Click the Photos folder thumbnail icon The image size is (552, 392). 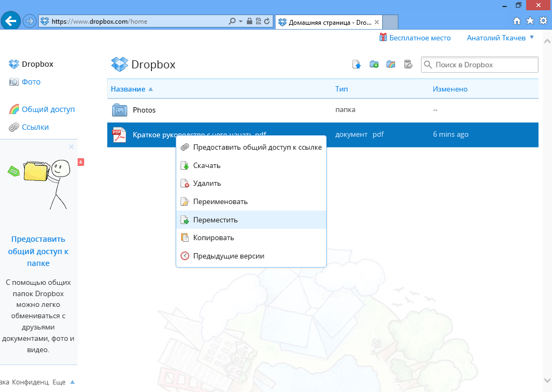point(120,110)
